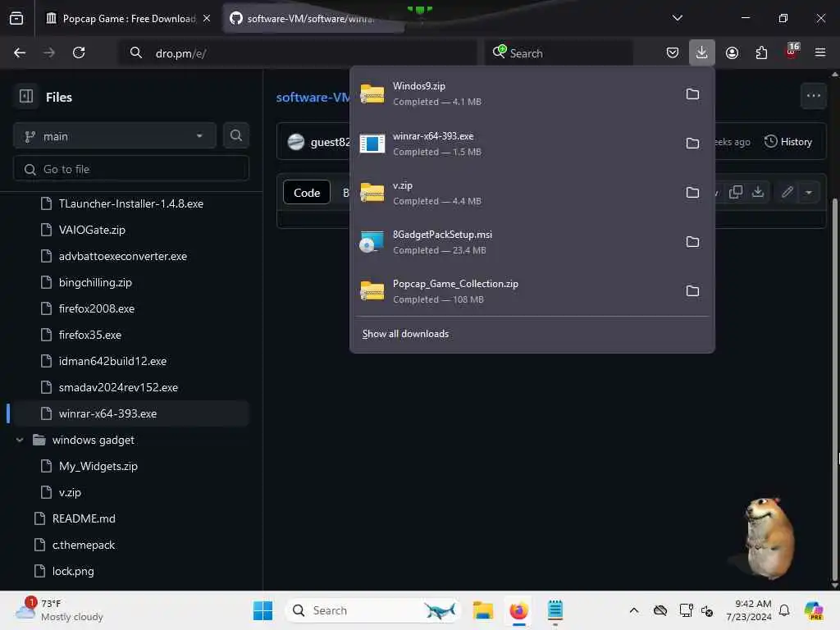Switch to Popcap Game Free Download tab
This screenshot has height=630, width=840.
[127, 19]
